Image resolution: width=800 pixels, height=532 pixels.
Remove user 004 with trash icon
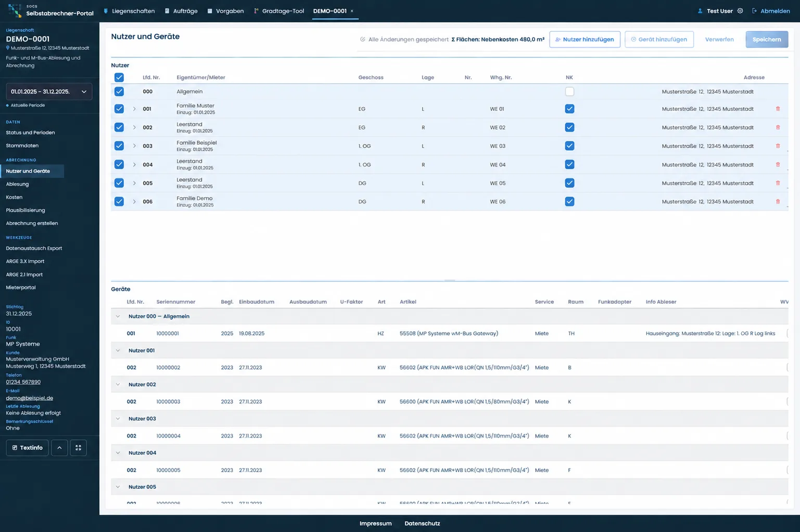(x=778, y=164)
